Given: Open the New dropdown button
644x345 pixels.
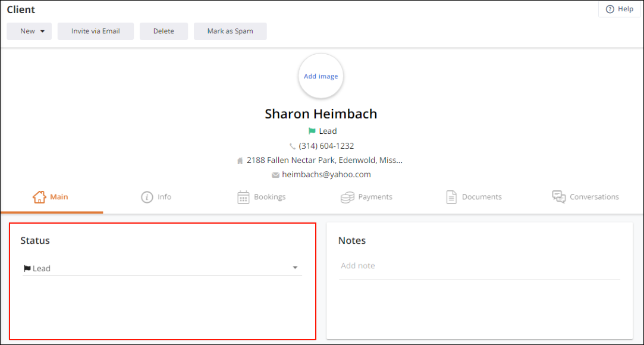Looking at the screenshot, I should click(x=29, y=31).
